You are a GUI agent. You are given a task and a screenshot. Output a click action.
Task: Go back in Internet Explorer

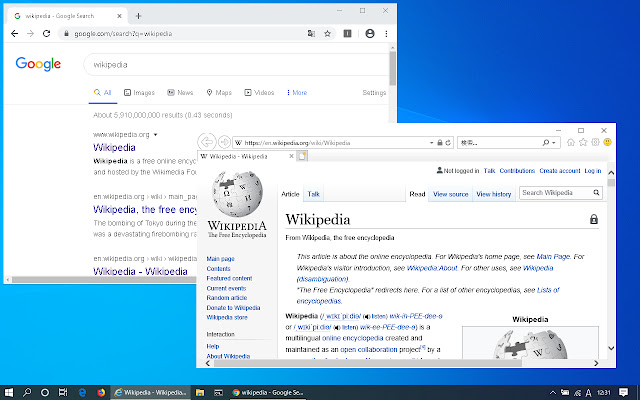pos(207,142)
